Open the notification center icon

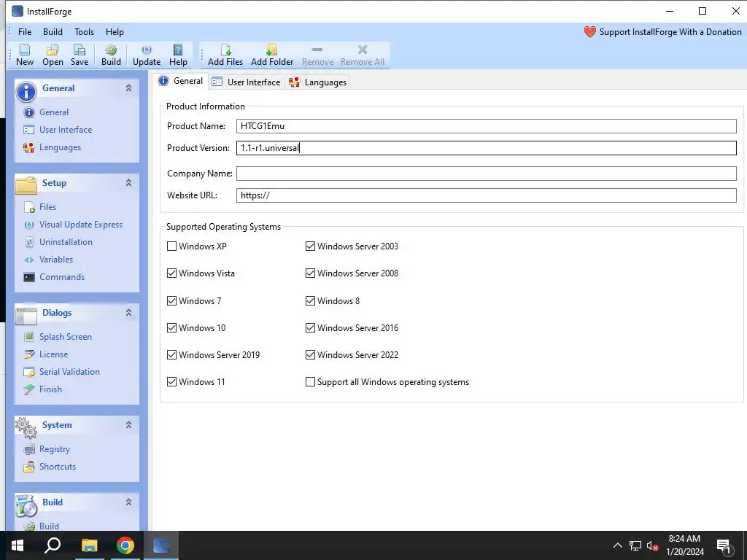724,545
